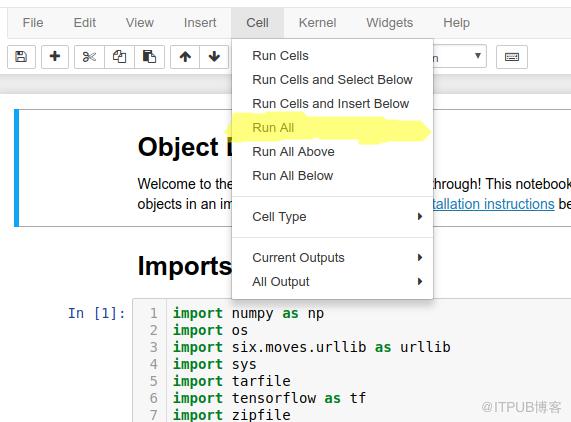
Task: Expand the All Output submenu
Action: 332,281
